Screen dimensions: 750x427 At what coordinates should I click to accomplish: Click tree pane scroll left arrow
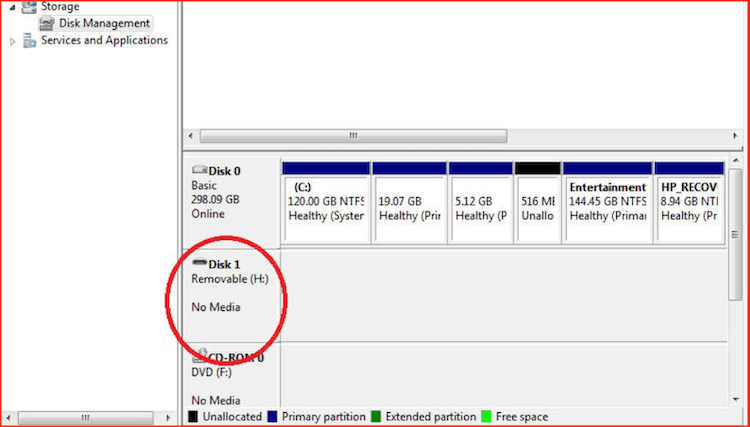coord(9,417)
